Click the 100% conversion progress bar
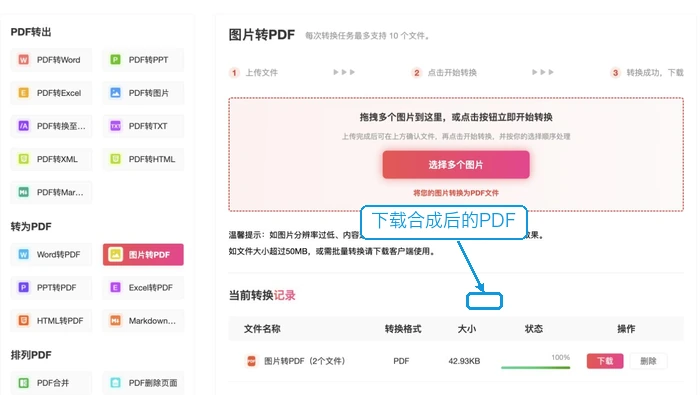This screenshot has height=395, width=700. [x=535, y=367]
